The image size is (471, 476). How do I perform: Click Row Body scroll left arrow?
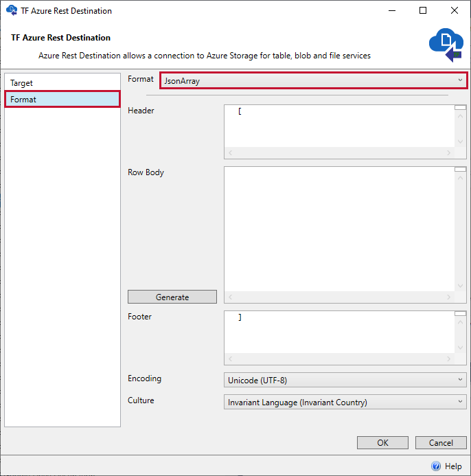click(x=230, y=297)
